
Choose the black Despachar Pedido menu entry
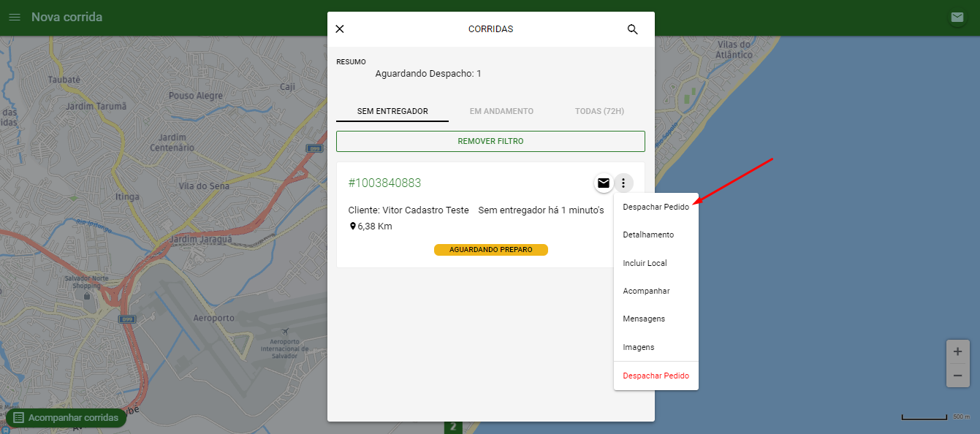656,207
